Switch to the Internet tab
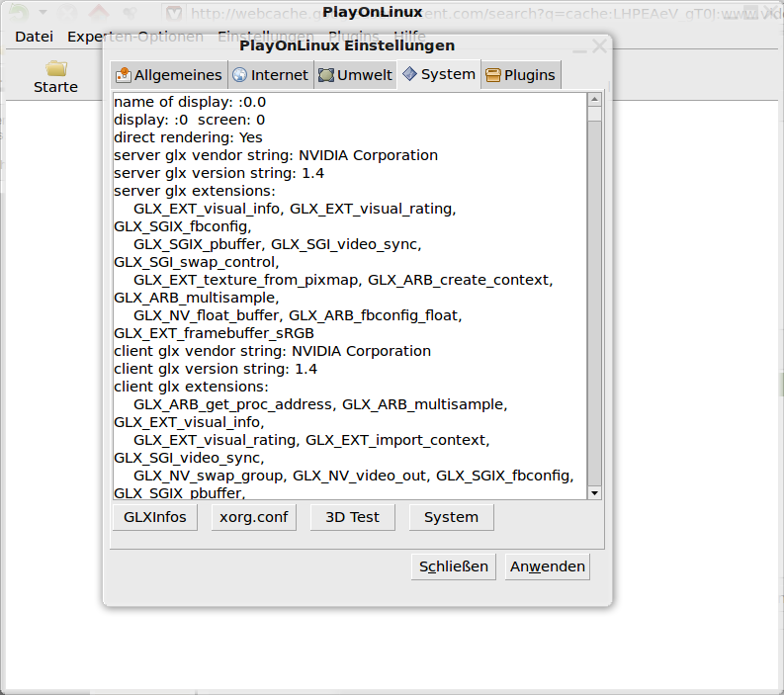The height and width of the screenshot is (695, 784). pyautogui.click(x=271, y=75)
